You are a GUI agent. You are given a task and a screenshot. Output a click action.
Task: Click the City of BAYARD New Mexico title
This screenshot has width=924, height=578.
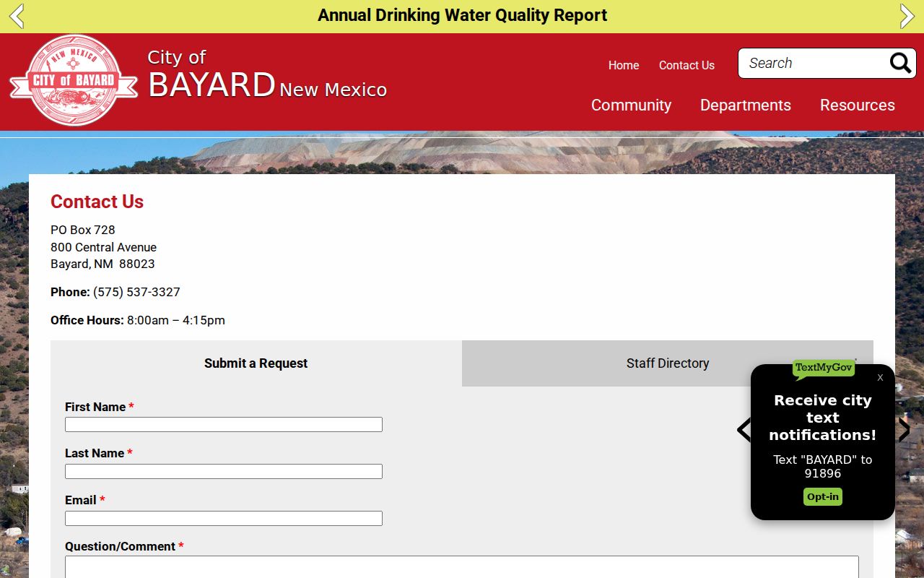(x=267, y=75)
